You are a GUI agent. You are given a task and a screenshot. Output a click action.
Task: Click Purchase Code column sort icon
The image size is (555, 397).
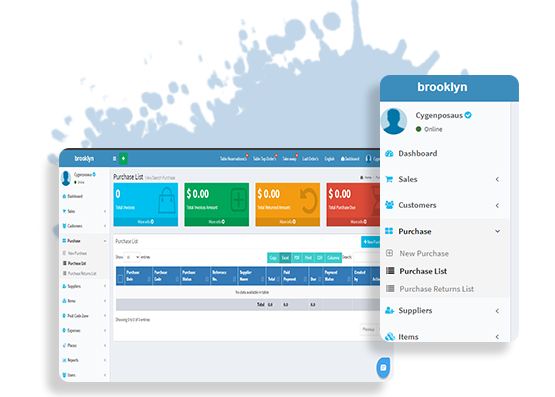[x=177, y=279]
